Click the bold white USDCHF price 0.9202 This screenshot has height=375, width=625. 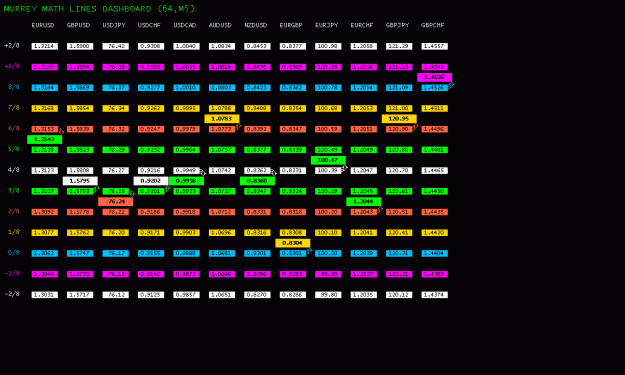[x=151, y=181]
